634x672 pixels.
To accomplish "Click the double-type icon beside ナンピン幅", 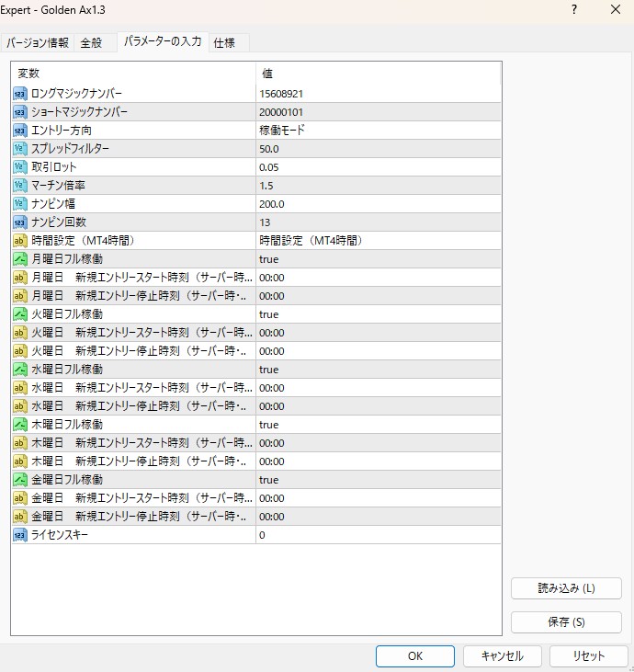I will point(19,204).
